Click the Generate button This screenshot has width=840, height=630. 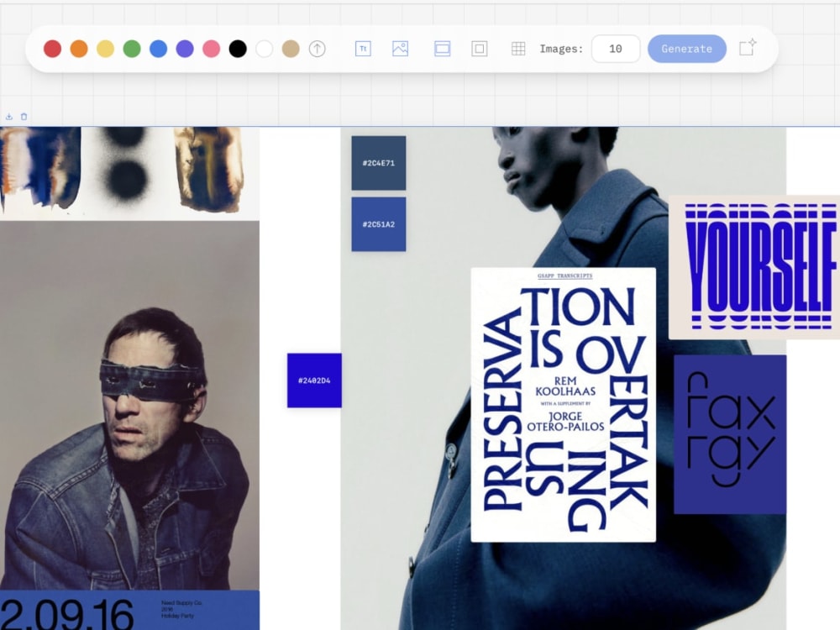pyautogui.click(x=687, y=49)
